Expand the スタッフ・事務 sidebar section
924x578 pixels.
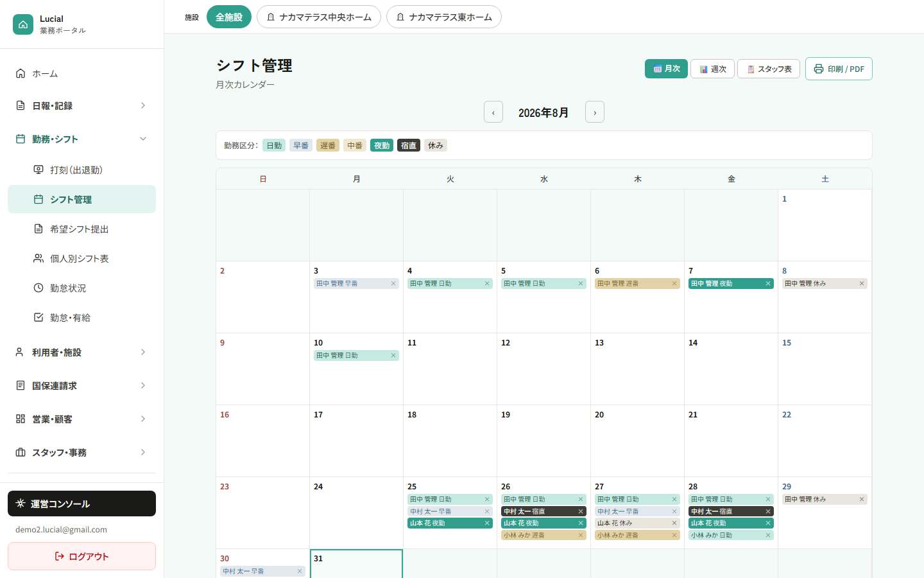[x=81, y=452]
